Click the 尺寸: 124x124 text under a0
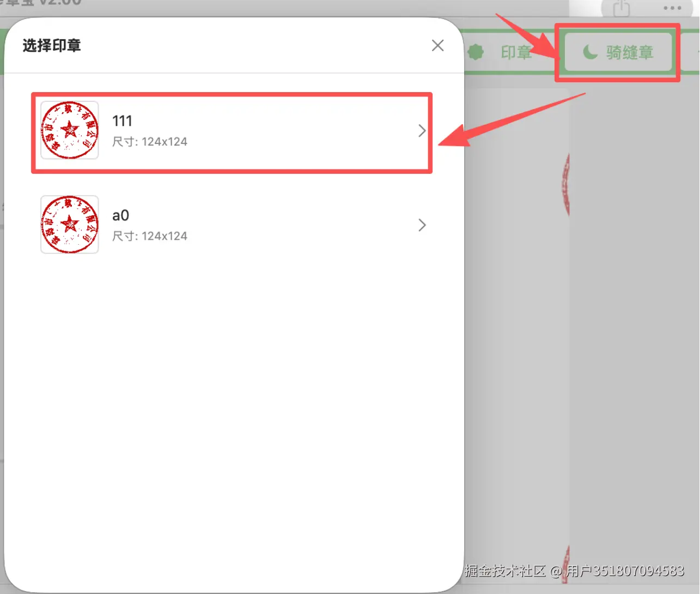Image resolution: width=700 pixels, height=594 pixels. click(x=150, y=236)
